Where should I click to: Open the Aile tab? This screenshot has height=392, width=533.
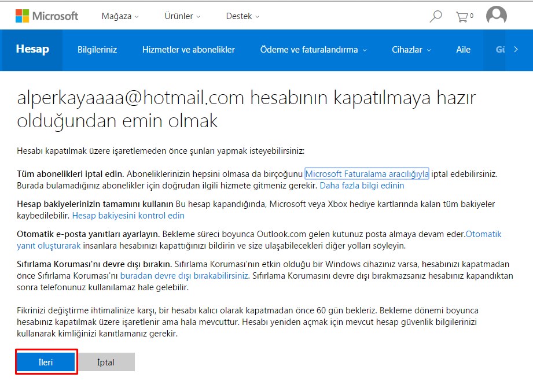463,50
